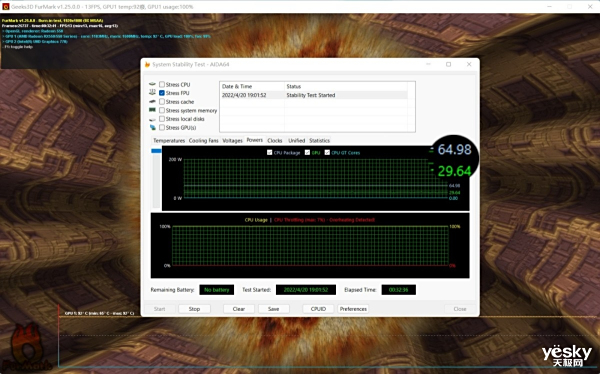600x374 pixels.
Task: Open the Statistics tab
Action: (320, 140)
